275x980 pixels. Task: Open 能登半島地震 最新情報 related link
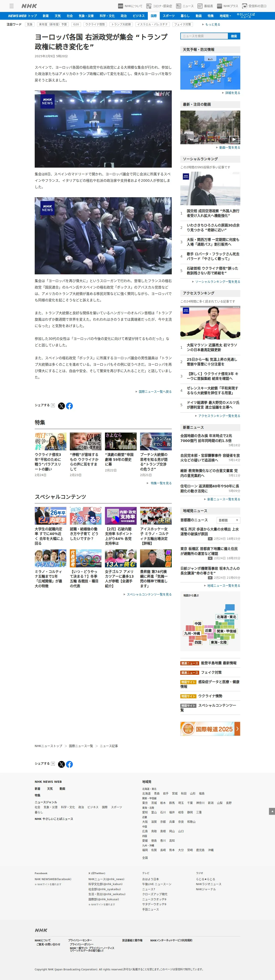pyautogui.click(x=219, y=663)
